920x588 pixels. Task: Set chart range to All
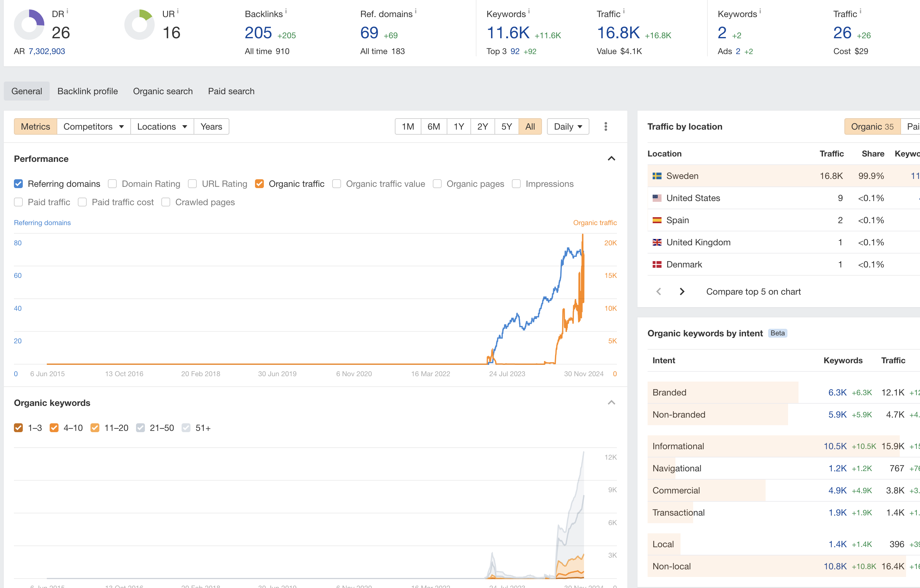(x=530, y=126)
